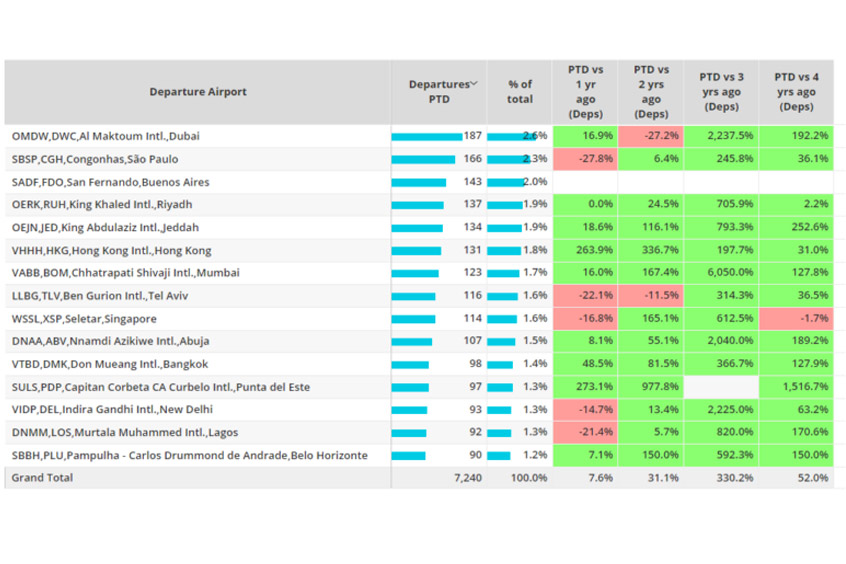Select the Seletar, Singapore airport row
The image size is (846, 564).
tap(84, 318)
